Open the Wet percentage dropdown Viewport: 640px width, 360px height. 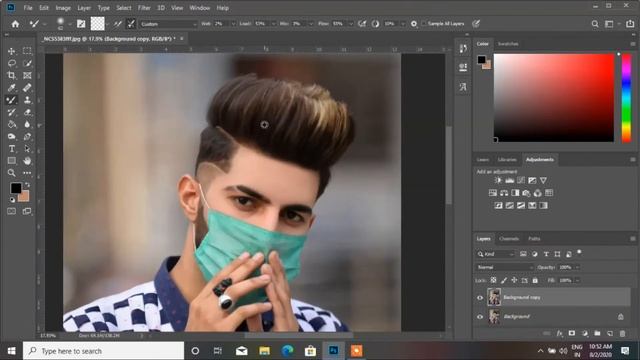233,24
